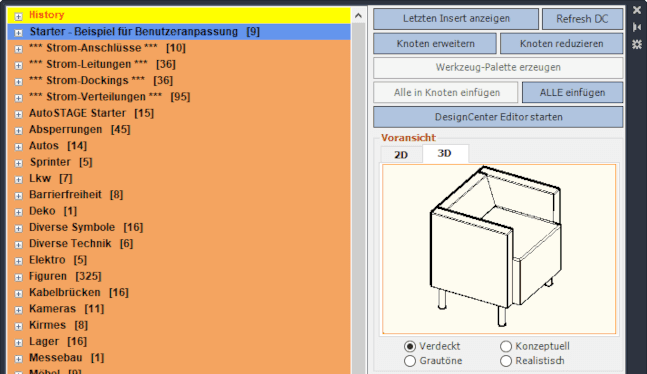Expand the History node
647x374 pixels.
(x=18, y=16)
